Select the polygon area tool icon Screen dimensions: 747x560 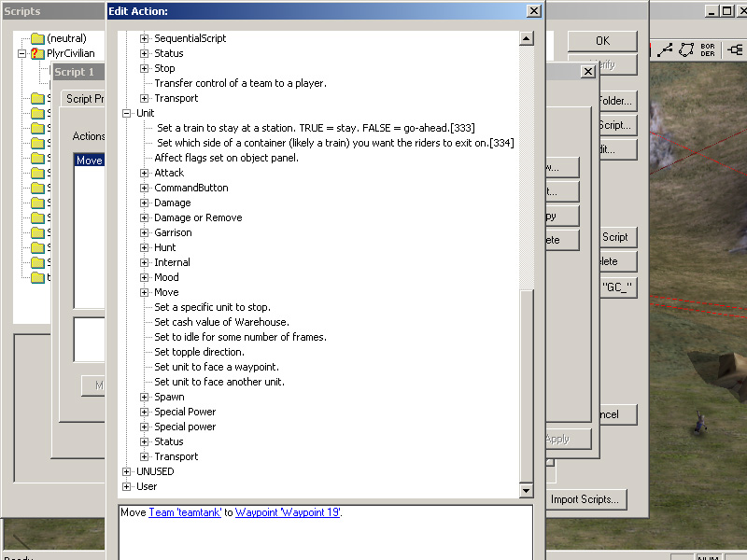(688, 49)
